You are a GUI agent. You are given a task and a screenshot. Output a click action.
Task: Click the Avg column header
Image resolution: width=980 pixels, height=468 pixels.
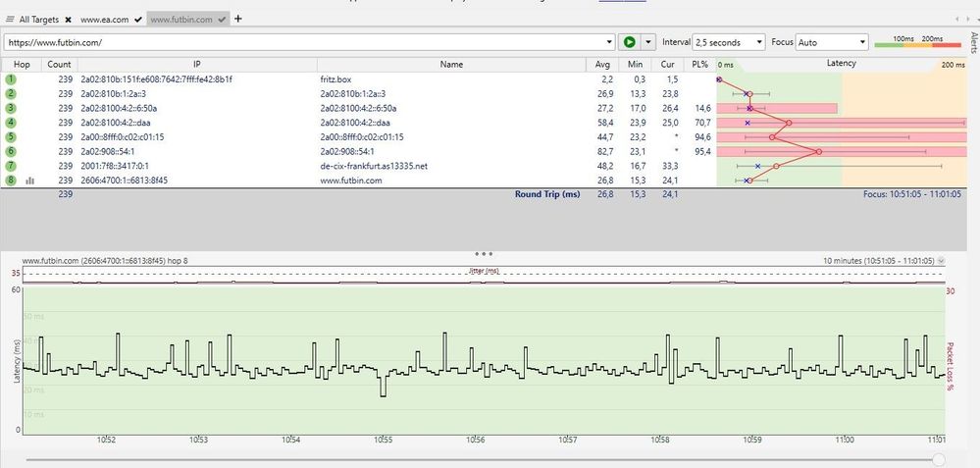tap(602, 65)
